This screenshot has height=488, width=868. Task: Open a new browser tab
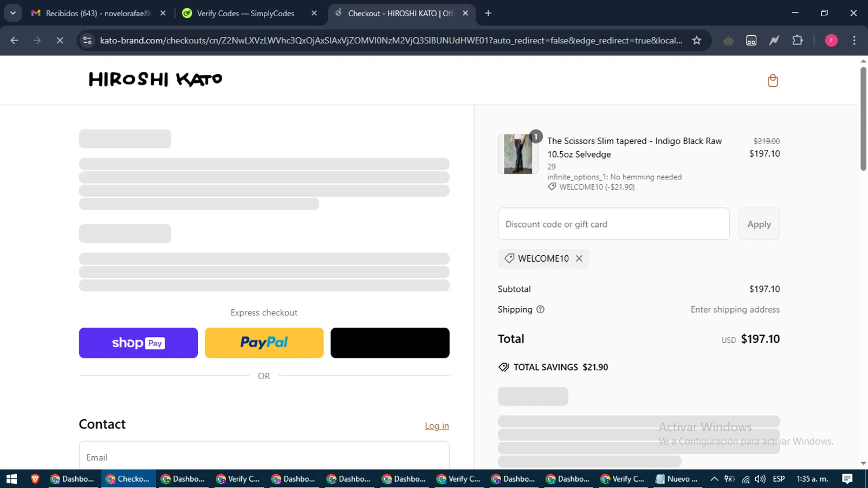click(488, 13)
